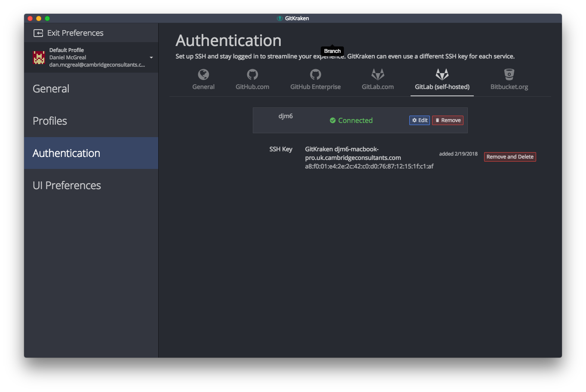Click the SSH Key label
586x392 pixels.
(281, 149)
